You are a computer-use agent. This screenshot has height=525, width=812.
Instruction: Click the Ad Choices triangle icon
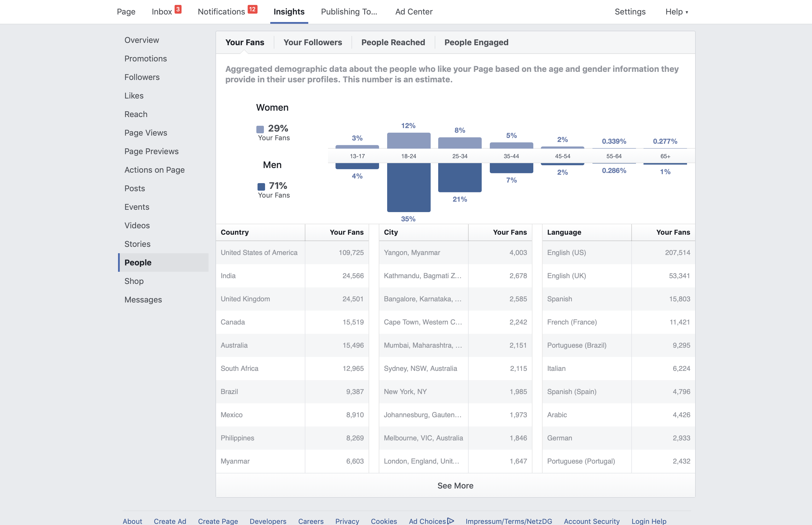point(451,521)
